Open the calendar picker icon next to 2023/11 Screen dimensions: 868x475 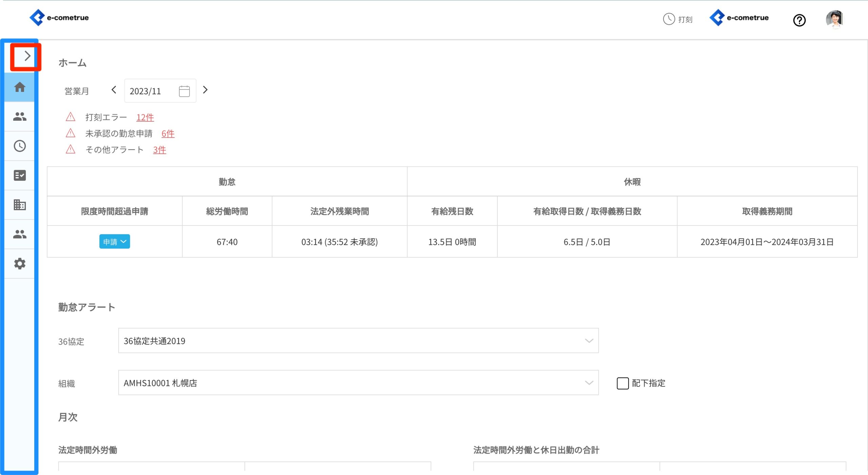[x=184, y=91]
